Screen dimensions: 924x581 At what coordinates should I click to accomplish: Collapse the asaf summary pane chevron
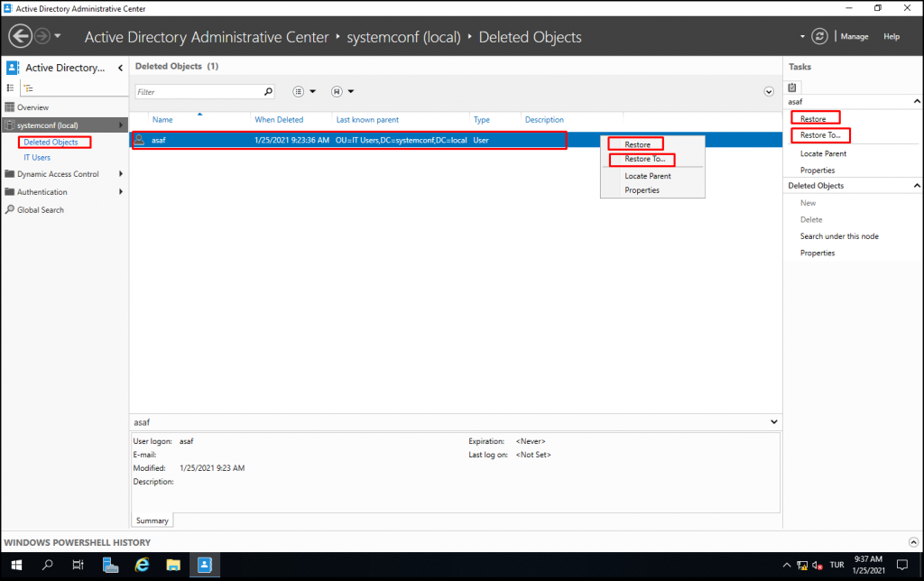(773, 421)
